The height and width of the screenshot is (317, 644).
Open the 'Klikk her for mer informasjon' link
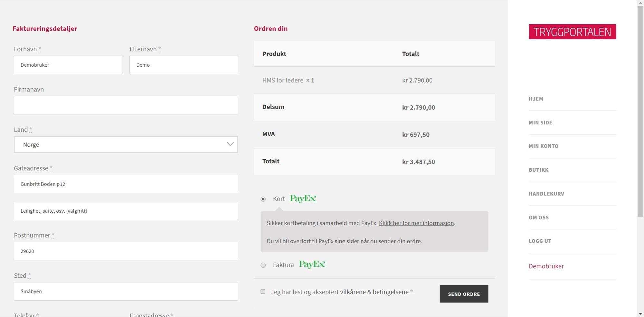(x=416, y=223)
